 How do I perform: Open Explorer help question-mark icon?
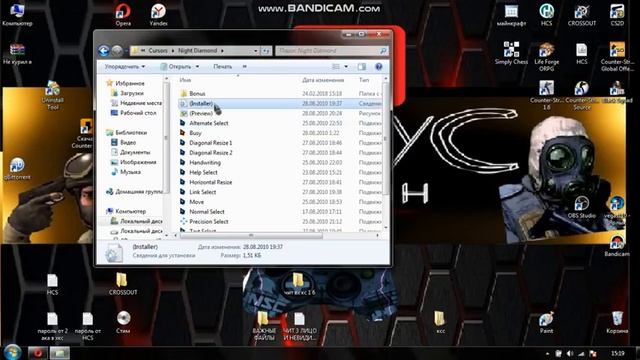(x=378, y=67)
